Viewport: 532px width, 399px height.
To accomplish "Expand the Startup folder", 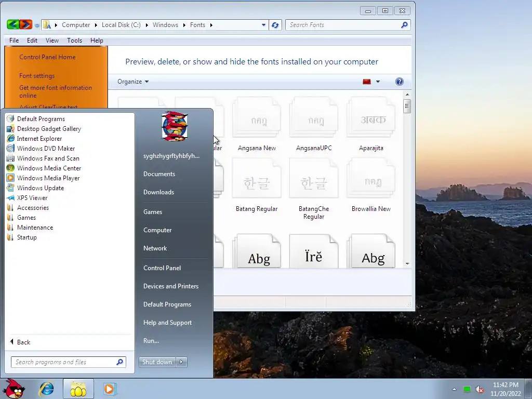I will click(x=27, y=237).
